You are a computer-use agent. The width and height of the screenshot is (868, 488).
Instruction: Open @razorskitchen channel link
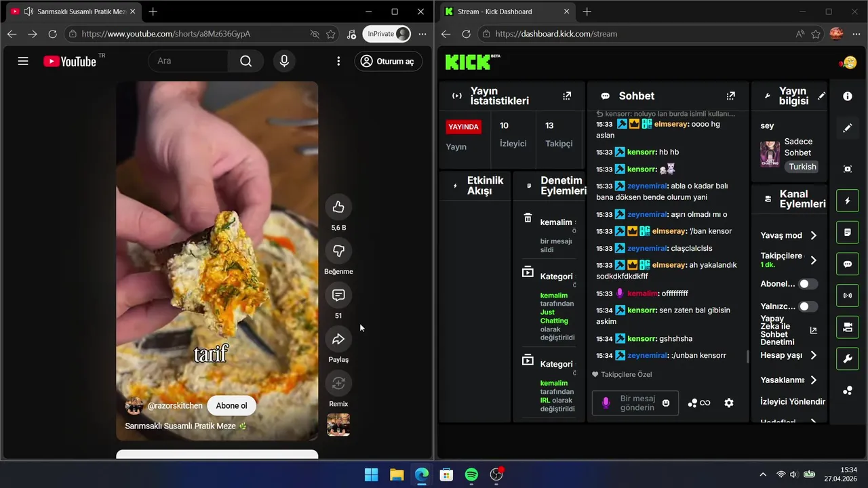point(175,406)
